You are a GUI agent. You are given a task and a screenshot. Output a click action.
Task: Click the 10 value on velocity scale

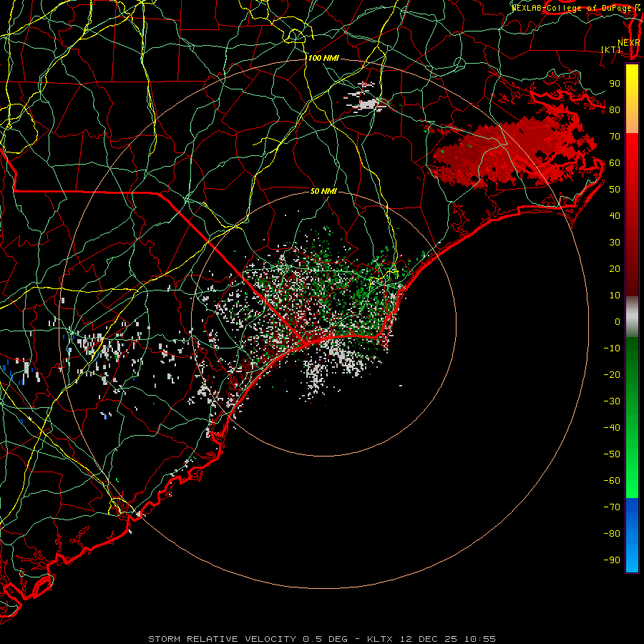pos(615,296)
